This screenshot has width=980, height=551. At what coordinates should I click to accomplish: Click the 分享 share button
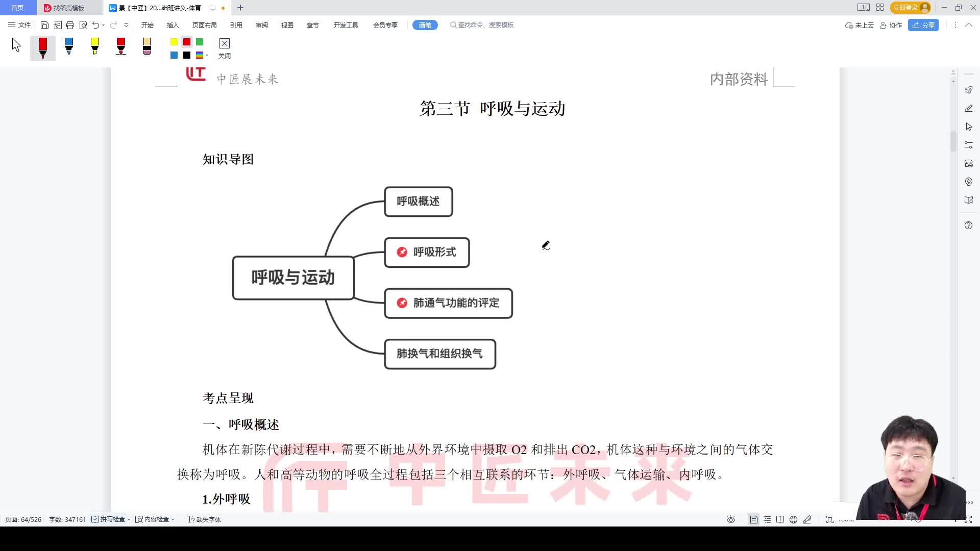point(923,25)
